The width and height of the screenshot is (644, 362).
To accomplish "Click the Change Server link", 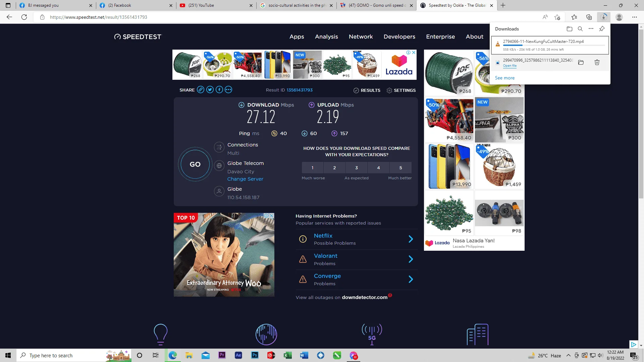I will click(x=245, y=179).
